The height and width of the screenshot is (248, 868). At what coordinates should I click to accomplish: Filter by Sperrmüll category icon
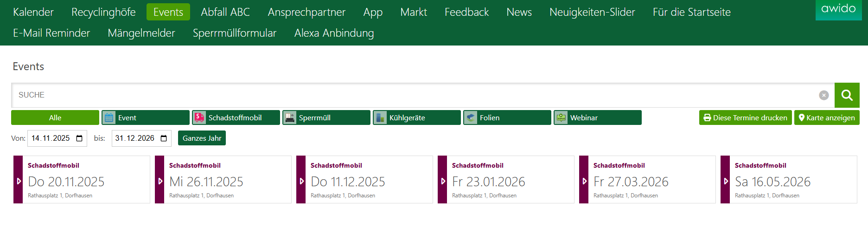click(290, 118)
